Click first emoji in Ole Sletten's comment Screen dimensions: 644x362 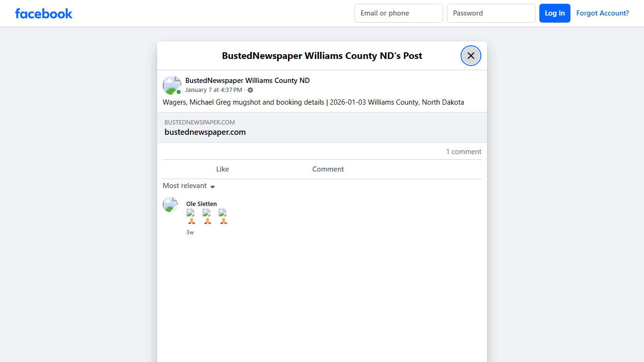(191, 217)
